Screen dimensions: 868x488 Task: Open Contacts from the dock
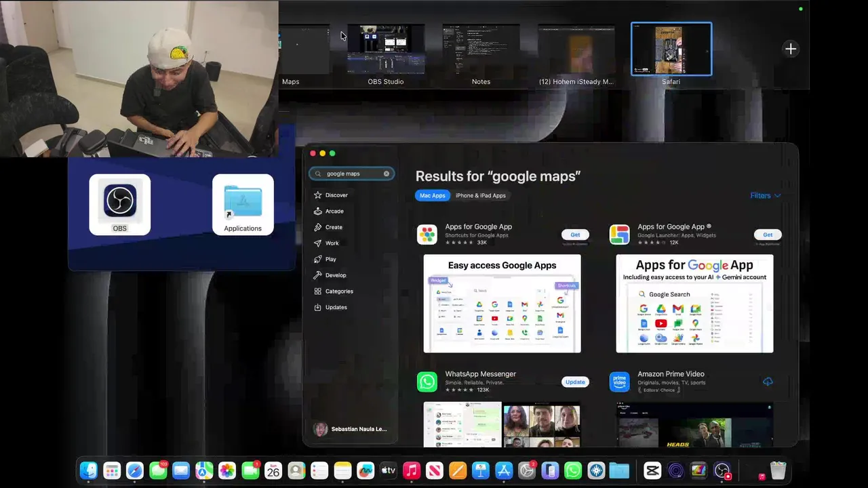(x=296, y=470)
